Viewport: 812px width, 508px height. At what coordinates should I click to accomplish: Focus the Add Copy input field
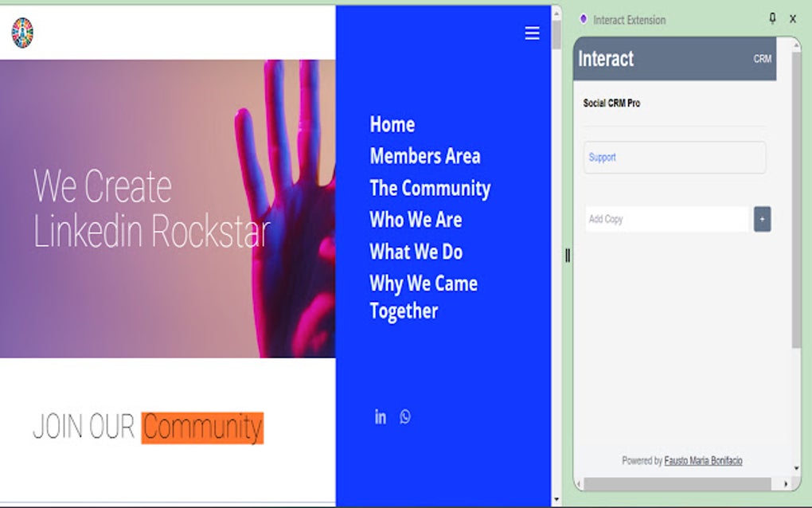coord(667,219)
